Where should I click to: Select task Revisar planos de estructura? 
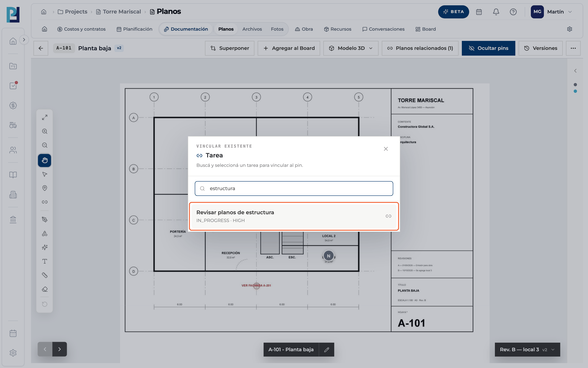294,216
